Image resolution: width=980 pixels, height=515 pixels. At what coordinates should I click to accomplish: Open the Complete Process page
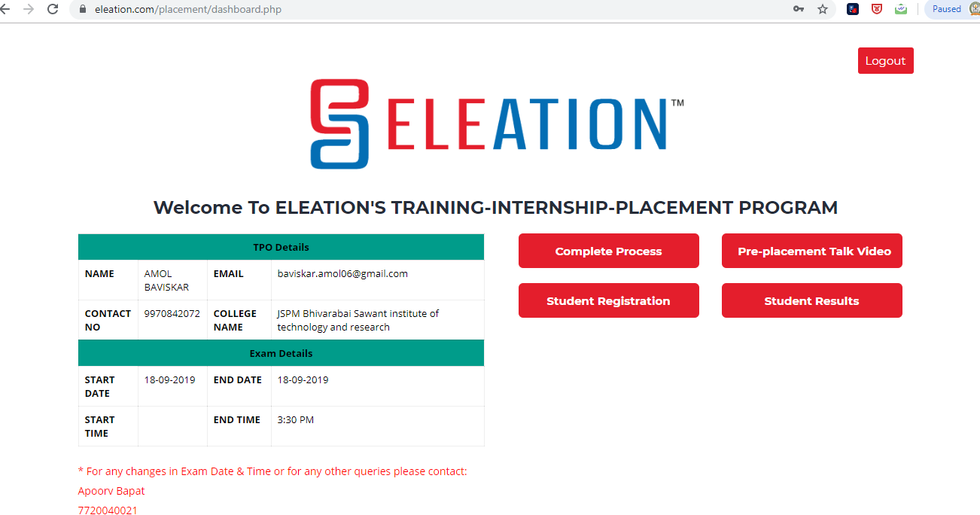608,251
